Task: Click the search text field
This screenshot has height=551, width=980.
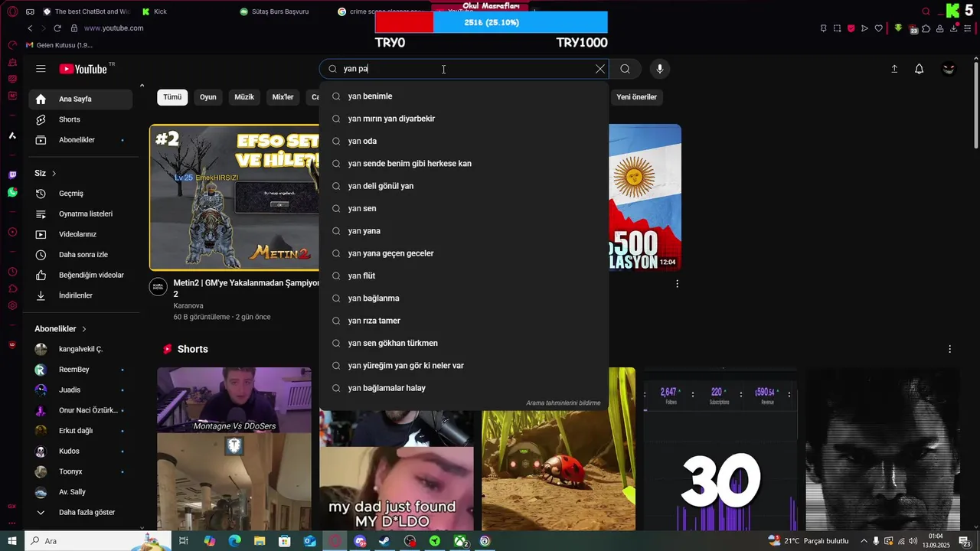Action: [x=464, y=69]
